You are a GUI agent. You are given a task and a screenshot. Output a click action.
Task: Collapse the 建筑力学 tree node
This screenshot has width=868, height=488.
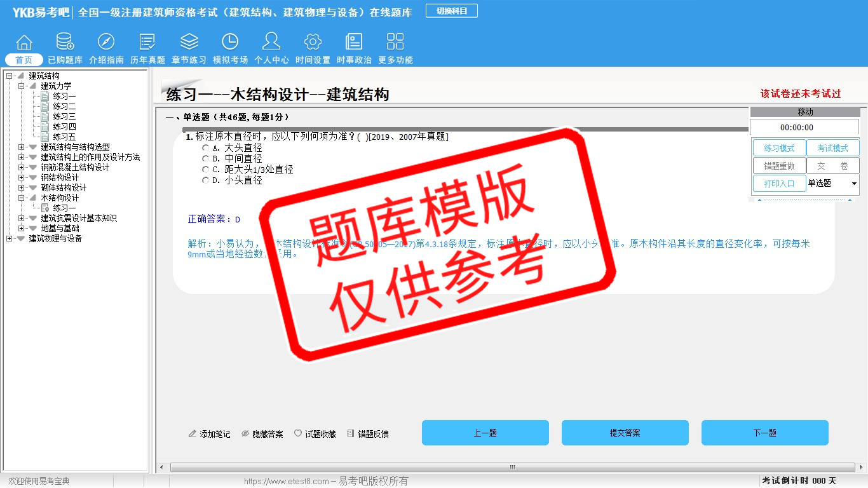tap(21, 86)
